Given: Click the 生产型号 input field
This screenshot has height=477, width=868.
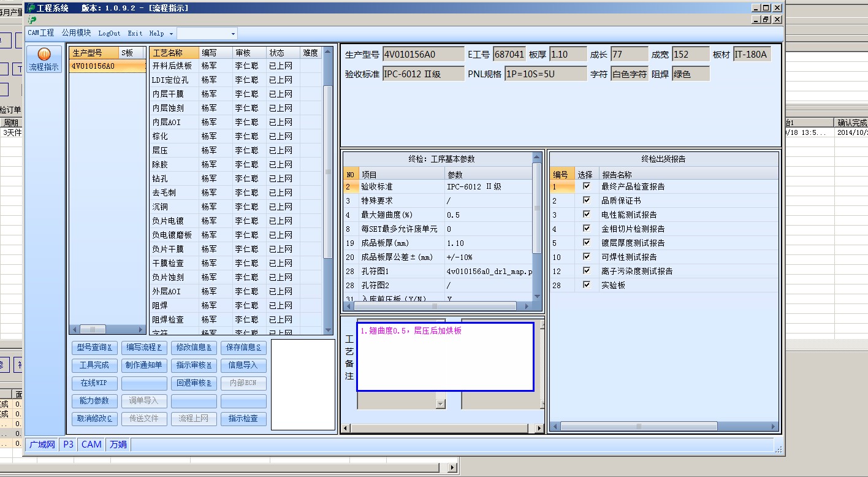Looking at the screenshot, I should click(424, 55).
